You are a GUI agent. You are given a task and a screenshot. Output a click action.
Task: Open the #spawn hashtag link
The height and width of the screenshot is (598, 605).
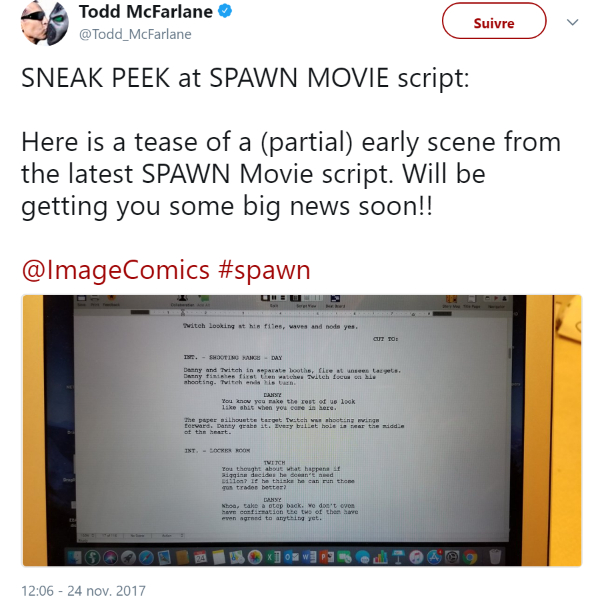pyautogui.click(x=264, y=270)
